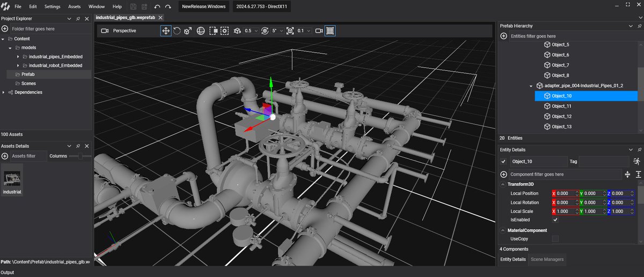Open the Help menu
The height and width of the screenshot is (277, 644).
click(117, 6)
